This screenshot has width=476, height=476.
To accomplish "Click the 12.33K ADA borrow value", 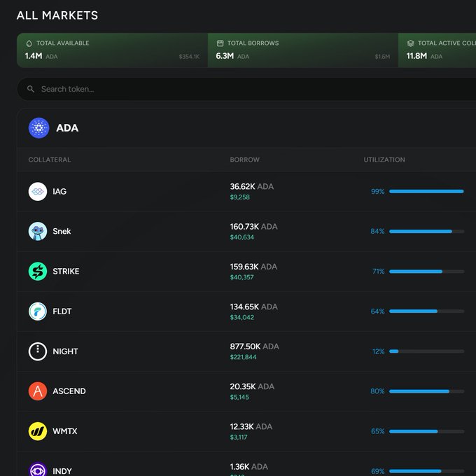I will 251,426.
